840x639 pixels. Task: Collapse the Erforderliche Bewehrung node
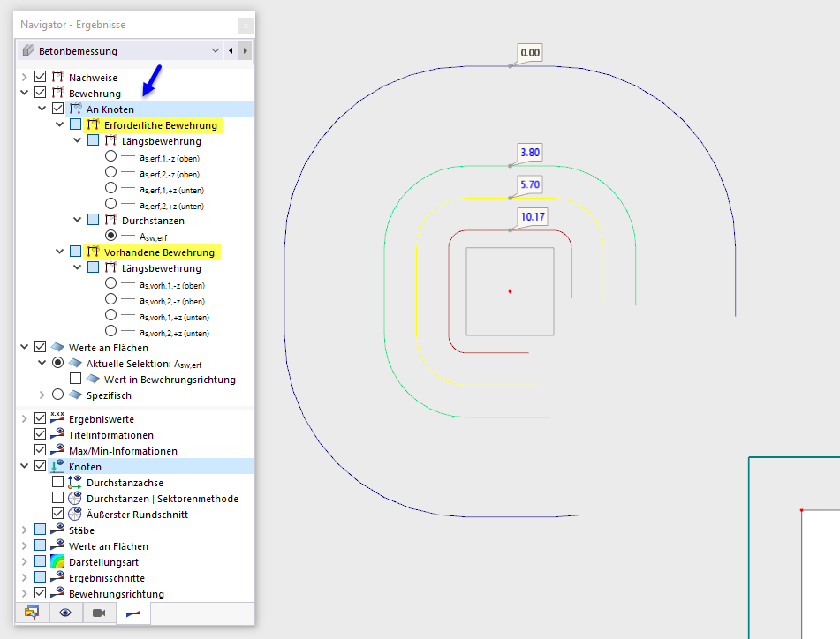(60, 124)
